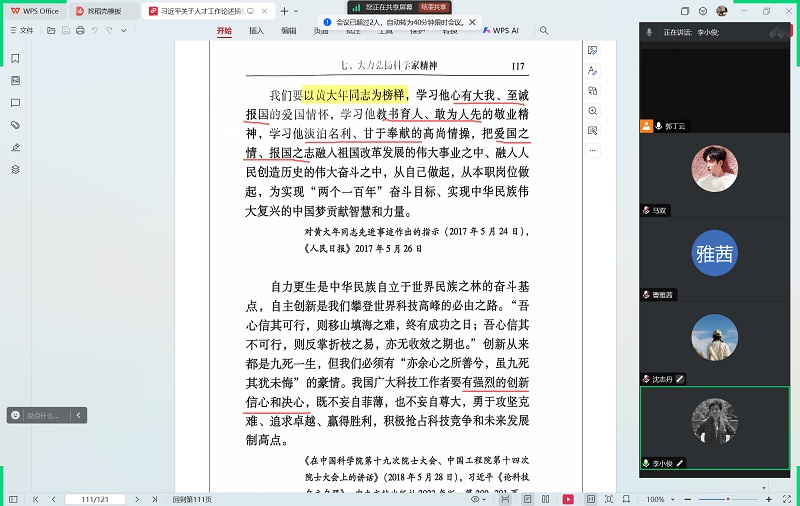Viewport: 800px width, 506px height.
Task: Click the zoom-in magnifier in right toolbar
Action: coord(593,111)
